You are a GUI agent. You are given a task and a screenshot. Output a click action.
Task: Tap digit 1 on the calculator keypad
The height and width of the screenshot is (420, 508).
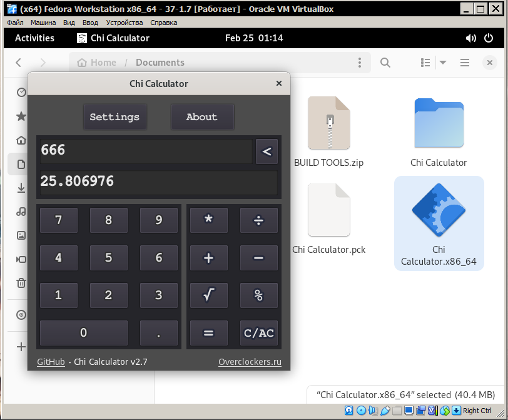point(59,295)
